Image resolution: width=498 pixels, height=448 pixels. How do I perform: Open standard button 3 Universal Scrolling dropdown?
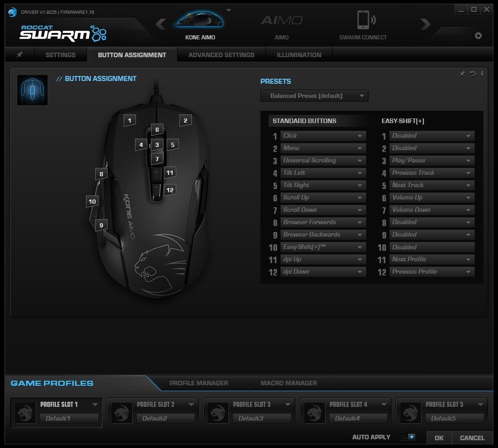[x=323, y=160]
